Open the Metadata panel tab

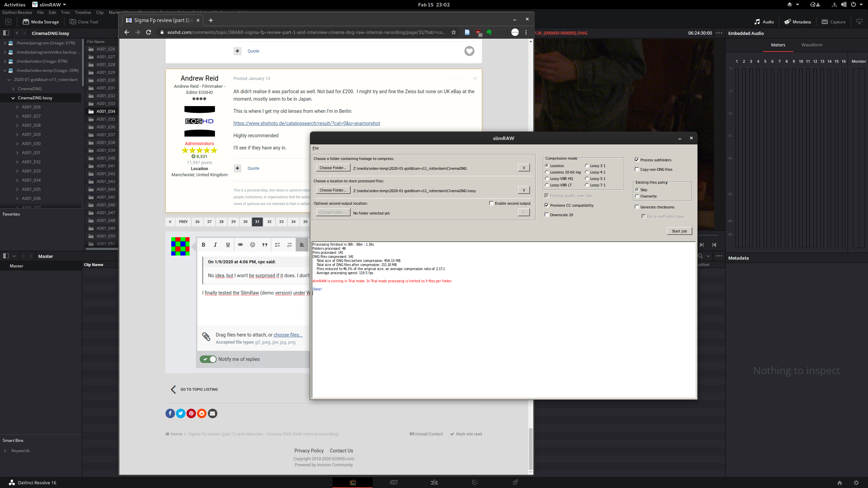797,22
